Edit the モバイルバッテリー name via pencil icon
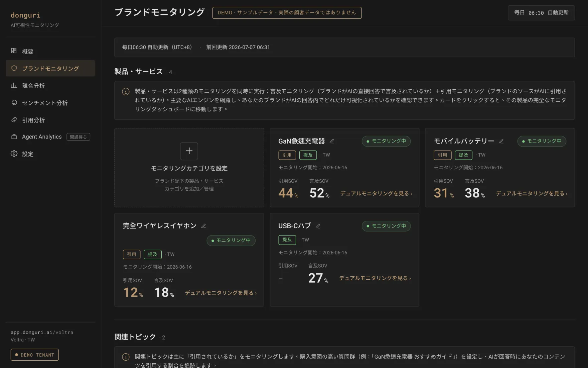 (501, 141)
